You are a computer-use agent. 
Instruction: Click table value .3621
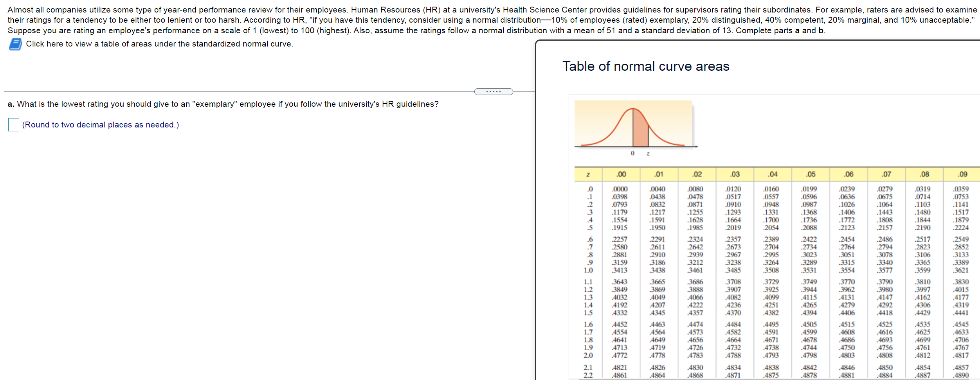pos(961,271)
